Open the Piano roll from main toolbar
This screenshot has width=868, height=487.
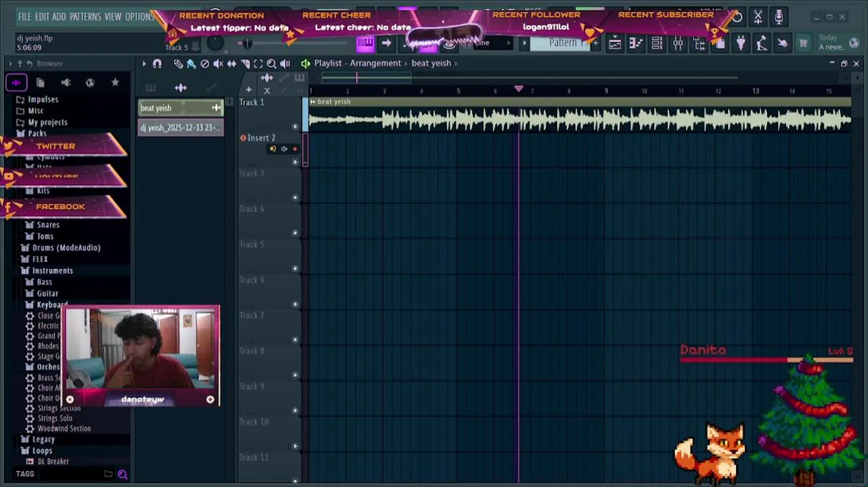[x=635, y=43]
